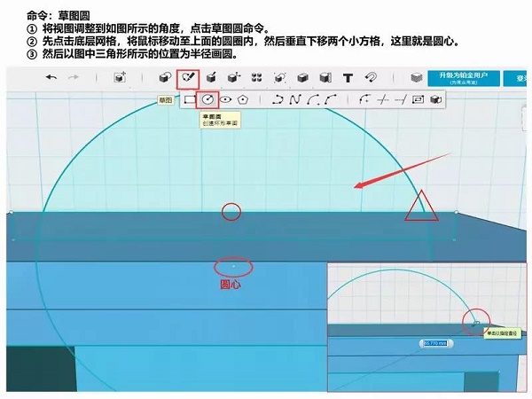Image resolution: width=532 pixels, height=399 pixels.
Task: Click the three-point arc sketch tool
Action: (x=312, y=100)
